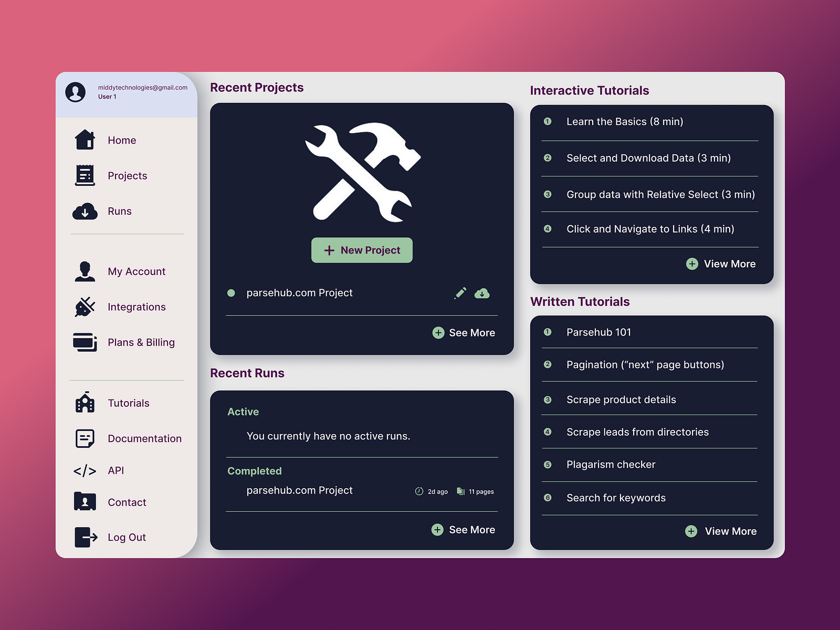This screenshot has width=840, height=630.
Task: Open Documentation from the sidebar
Action: point(145,438)
